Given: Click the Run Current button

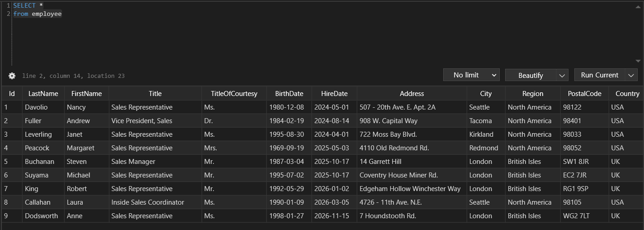Looking at the screenshot, I should click(600, 75).
